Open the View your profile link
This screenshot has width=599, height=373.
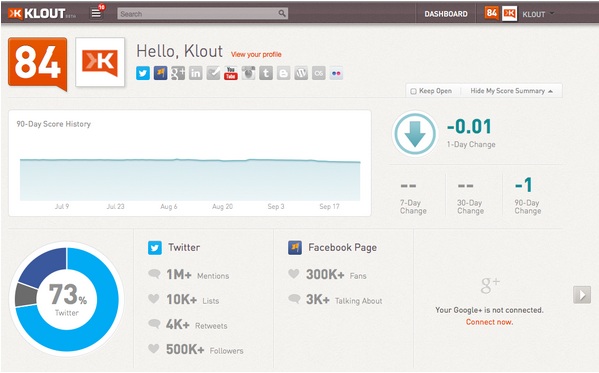click(x=256, y=54)
